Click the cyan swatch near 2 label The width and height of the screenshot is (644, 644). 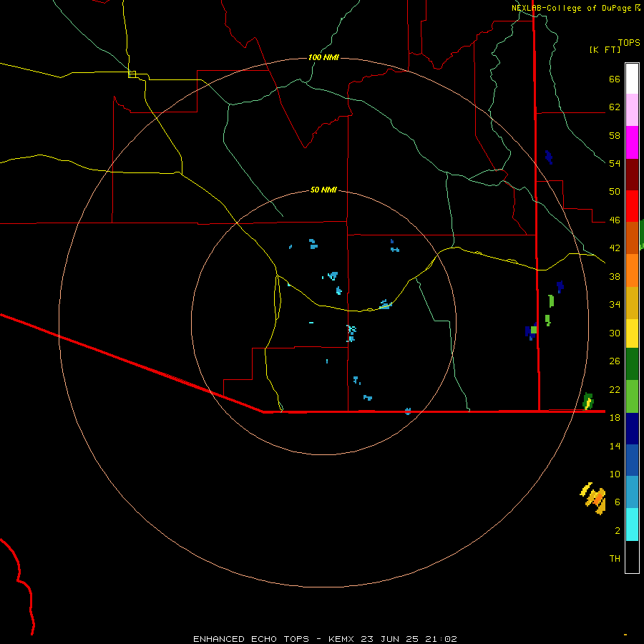tap(632, 525)
